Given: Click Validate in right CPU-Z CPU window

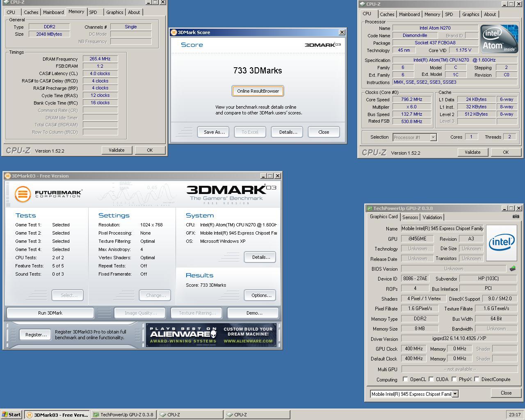Looking at the screenshot, I should (x=472, y=152).
